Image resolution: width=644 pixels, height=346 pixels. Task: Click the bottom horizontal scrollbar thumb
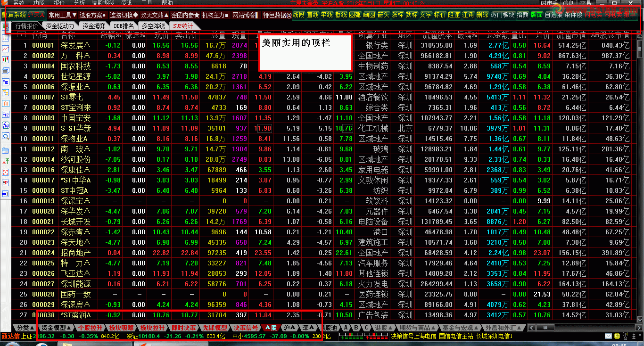[545, 327]
